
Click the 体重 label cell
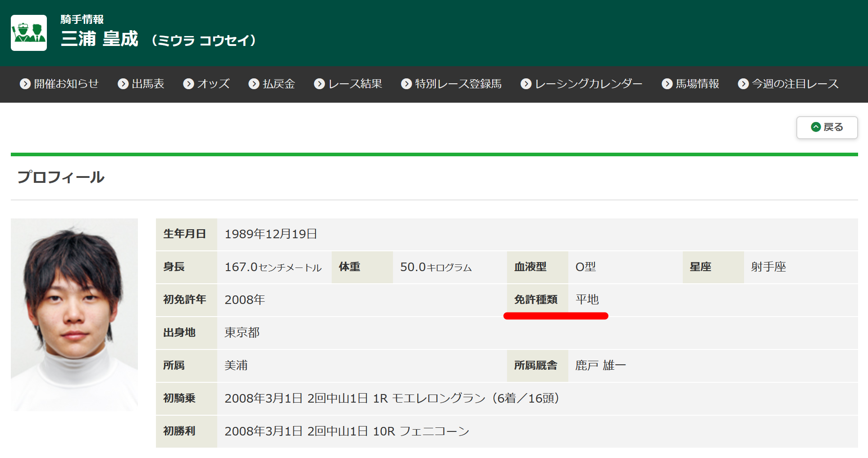click(362, 267)
